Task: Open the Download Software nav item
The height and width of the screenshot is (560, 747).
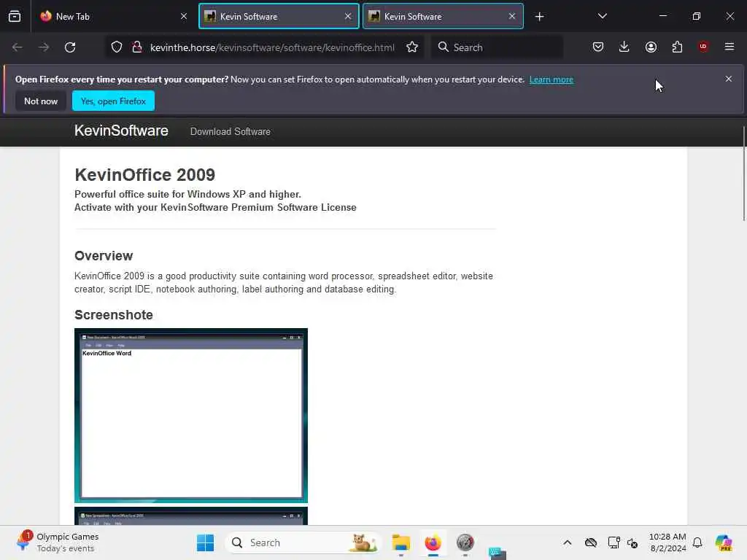Action: pos(230,132)
